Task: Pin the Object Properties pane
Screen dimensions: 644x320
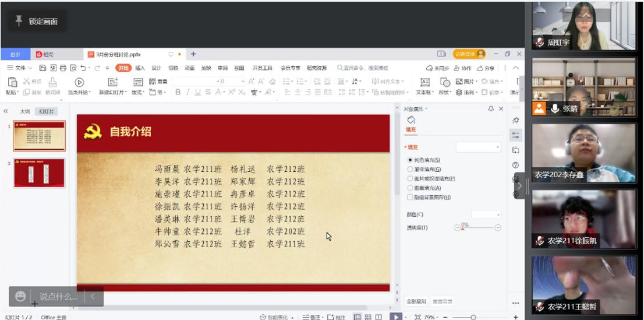Action: [491, 109]
